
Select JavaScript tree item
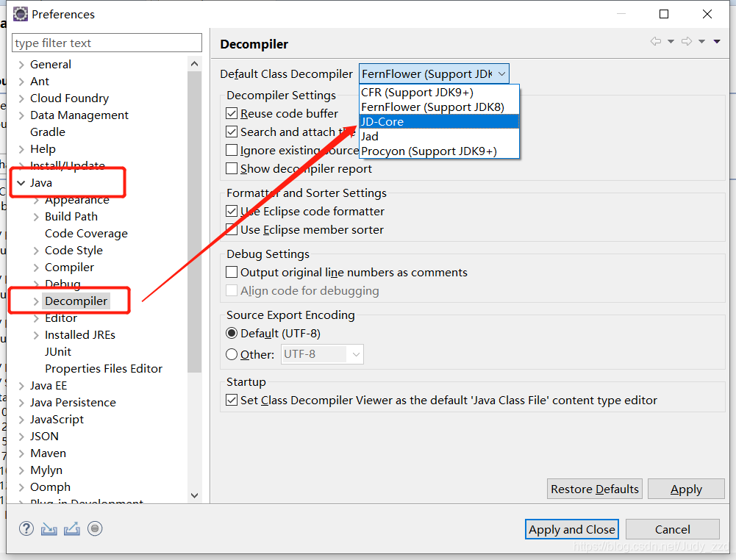[57, 420]
